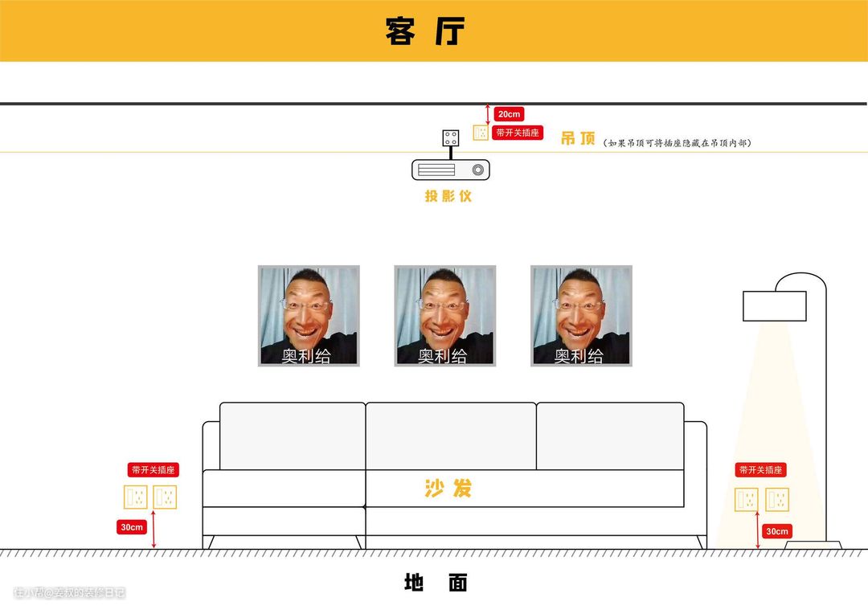Click the projector icon
This screenshot has width=868, height=614.
coord(450,170)
